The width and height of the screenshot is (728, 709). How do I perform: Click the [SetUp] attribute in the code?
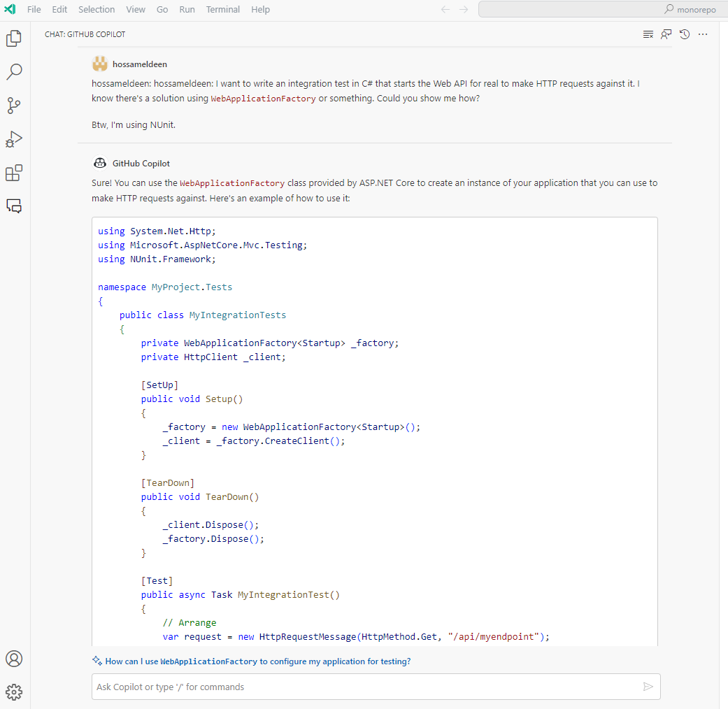159,385
